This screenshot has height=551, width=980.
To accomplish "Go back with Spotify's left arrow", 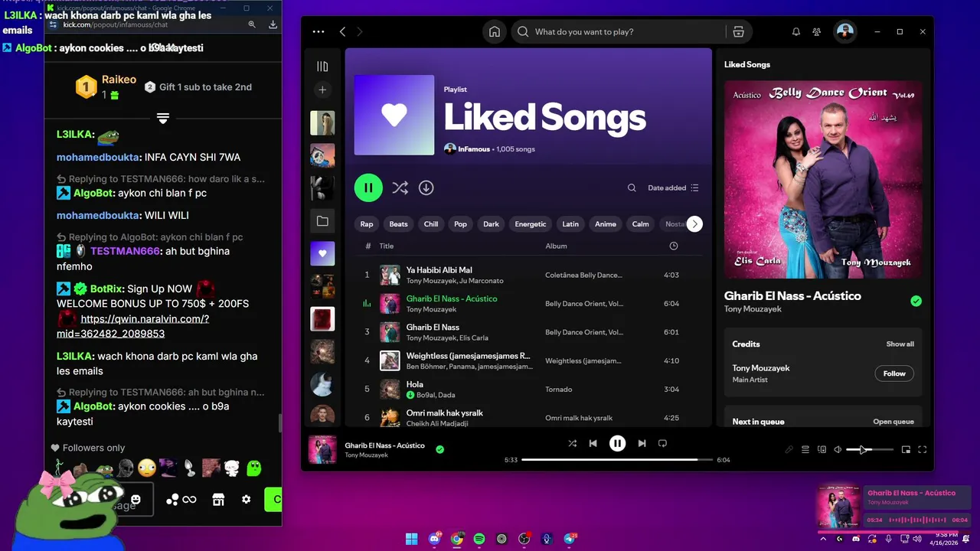I will (x=342, y=32).
